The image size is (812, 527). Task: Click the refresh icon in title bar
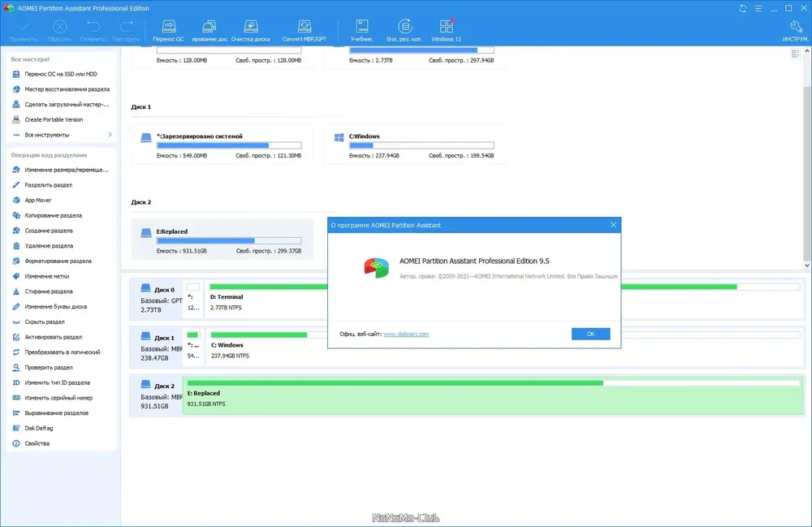click(x=743, y=8)
